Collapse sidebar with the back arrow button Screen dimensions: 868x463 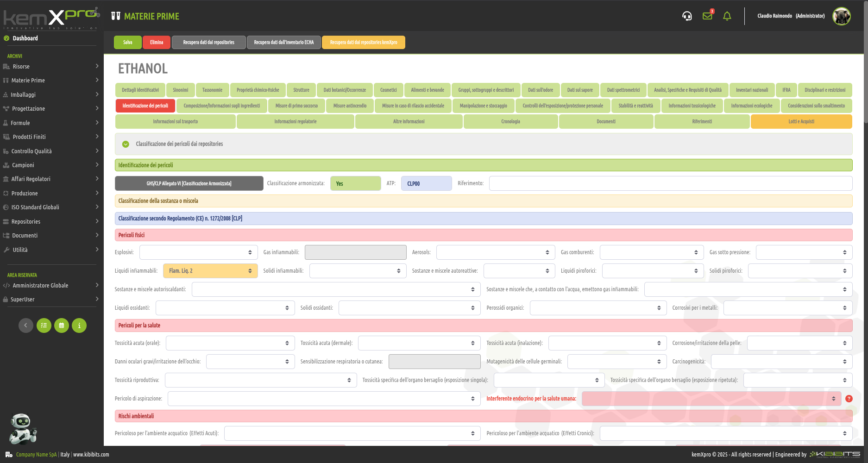(x=26, y=325)
